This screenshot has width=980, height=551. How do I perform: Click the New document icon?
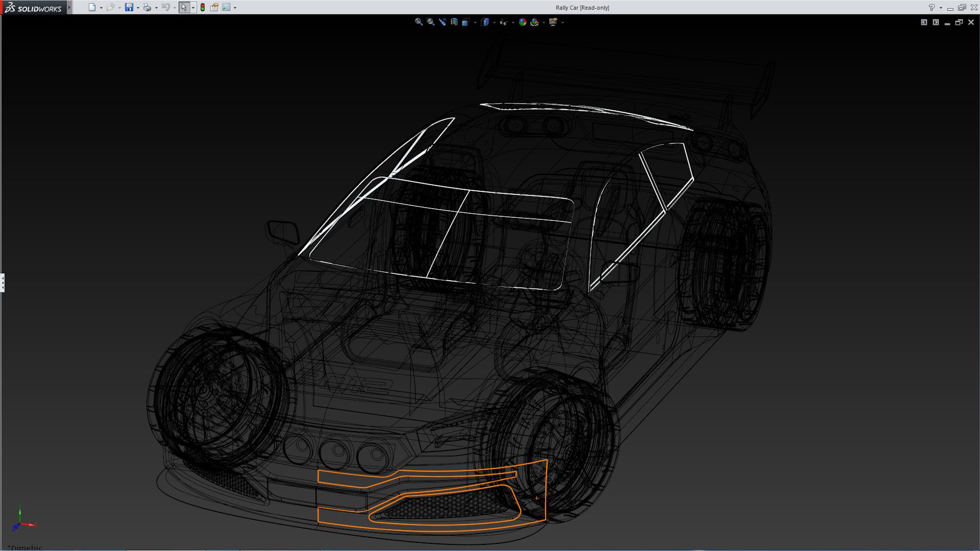tap(92, 8)
